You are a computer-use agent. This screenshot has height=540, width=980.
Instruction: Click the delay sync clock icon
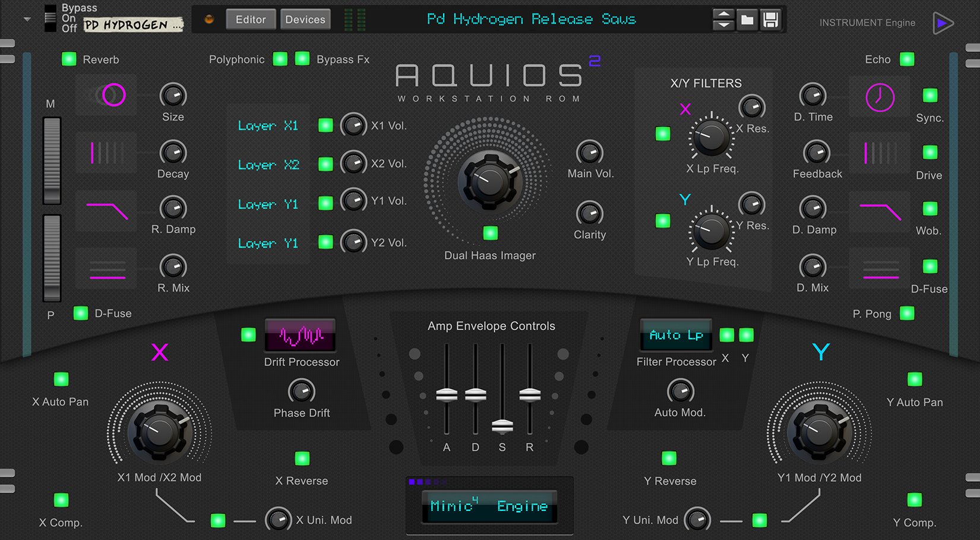(880, 97)
